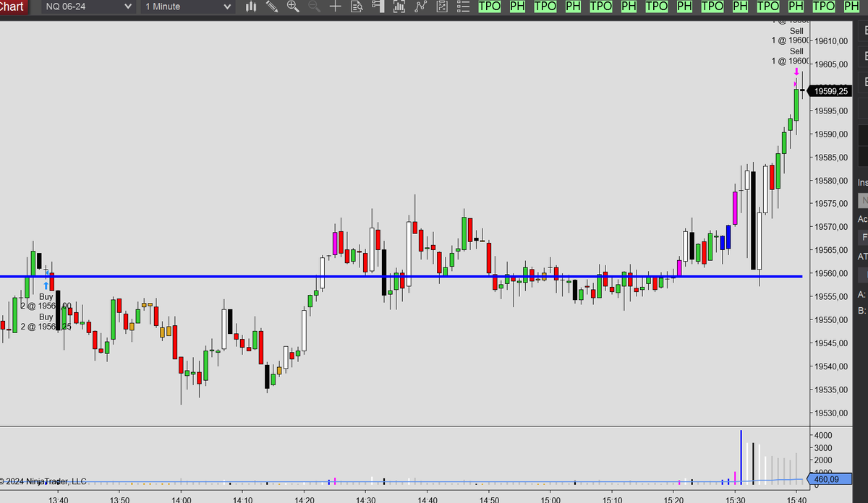This screenshot has height=503, width=868.
Task: Click the greyed-out zoom out magnifier icon
Action: (314, 7)
